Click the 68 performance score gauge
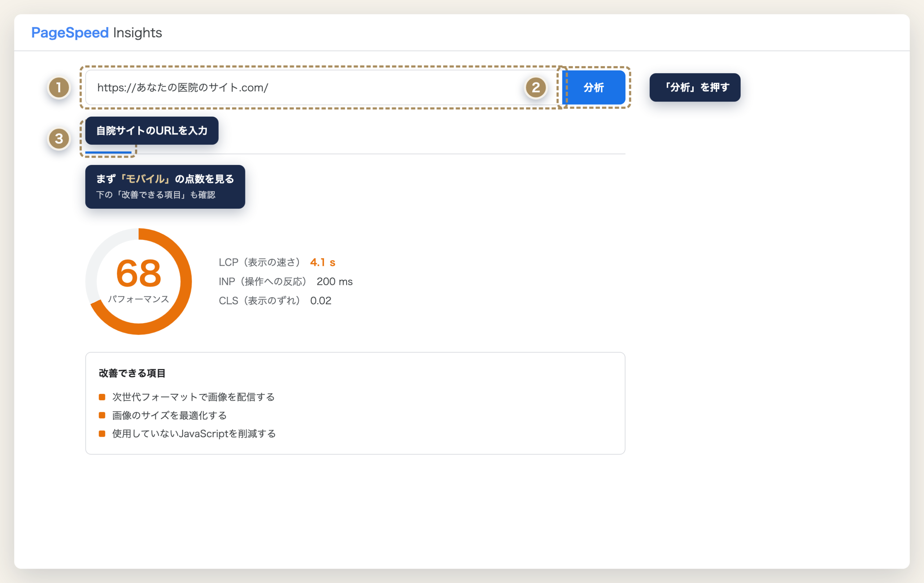This screenshot has height=583, width=924. pos(139,281)
